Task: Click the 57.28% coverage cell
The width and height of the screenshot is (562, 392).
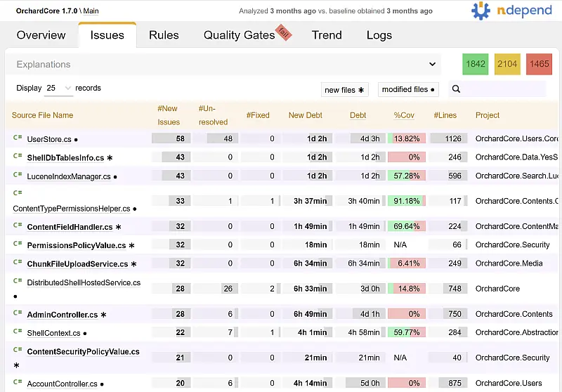Action: click(x=407, y=176)
